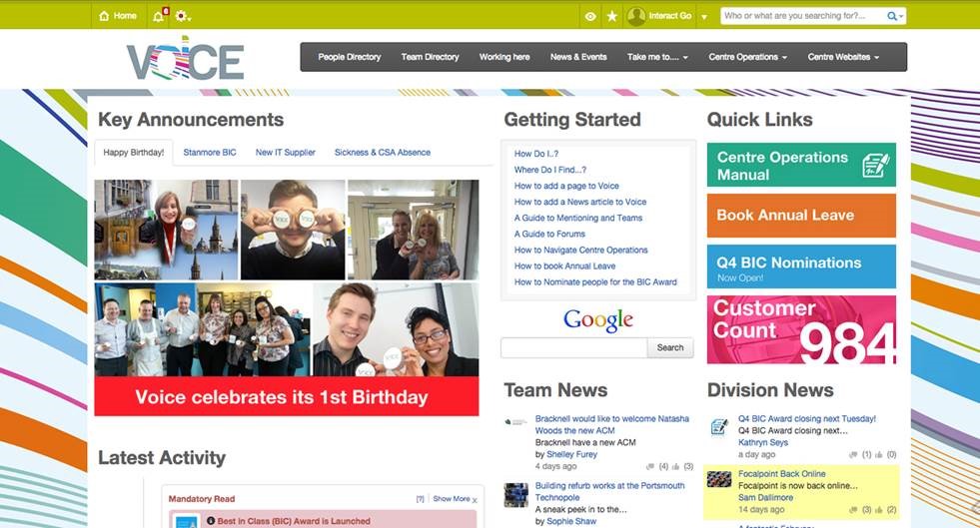Viewport: 980px width, 528px height.
Task: Expand the 'Take me to....' dropdown
Action: 657,57
